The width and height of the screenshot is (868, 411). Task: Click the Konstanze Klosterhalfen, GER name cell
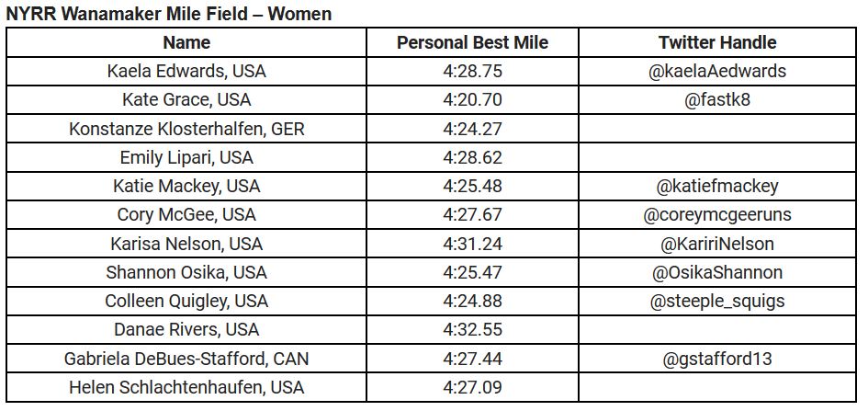(x=186, y=129)
